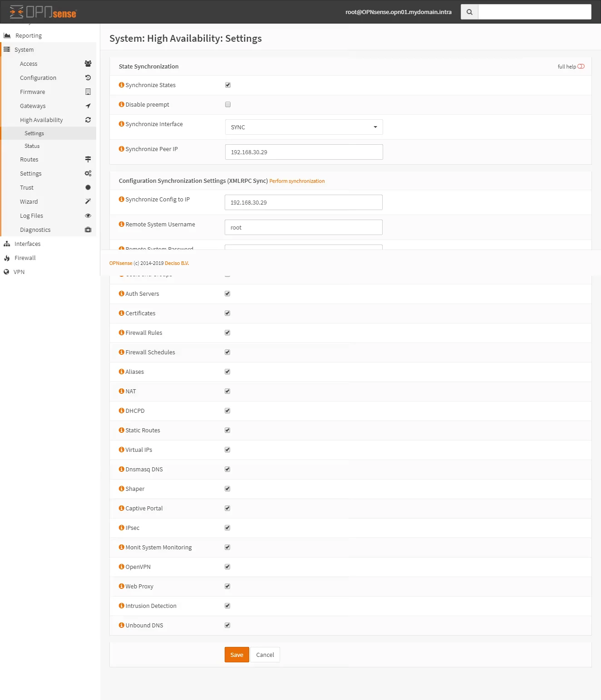This screenshot has height=700, width=601.
Task: Click the Perform synchronization link
Action: click(x=297, y=181)
